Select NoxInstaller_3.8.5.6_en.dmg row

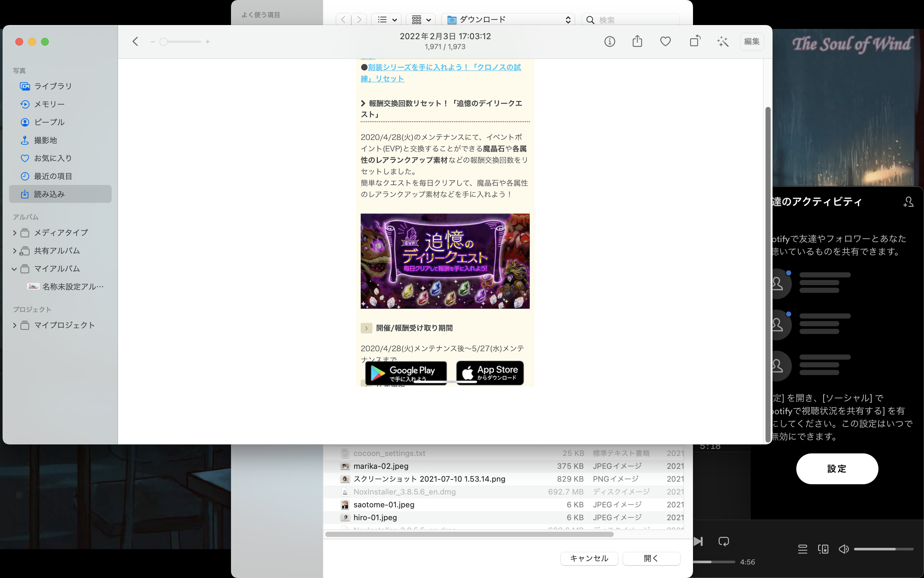point(504,492)
